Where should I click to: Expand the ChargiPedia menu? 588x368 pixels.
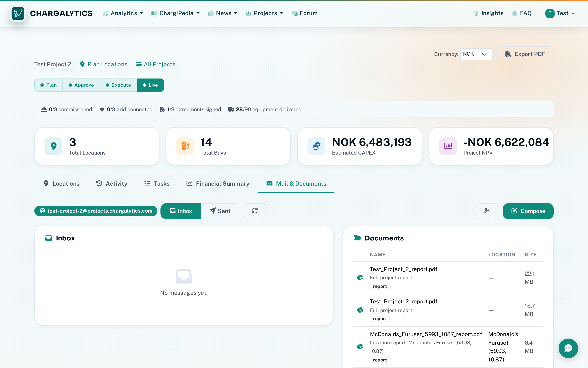175,13
